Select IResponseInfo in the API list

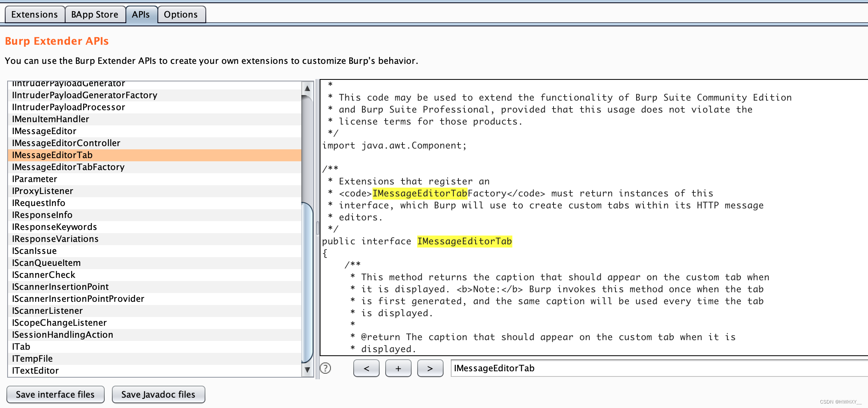click(x=154, y=215)
